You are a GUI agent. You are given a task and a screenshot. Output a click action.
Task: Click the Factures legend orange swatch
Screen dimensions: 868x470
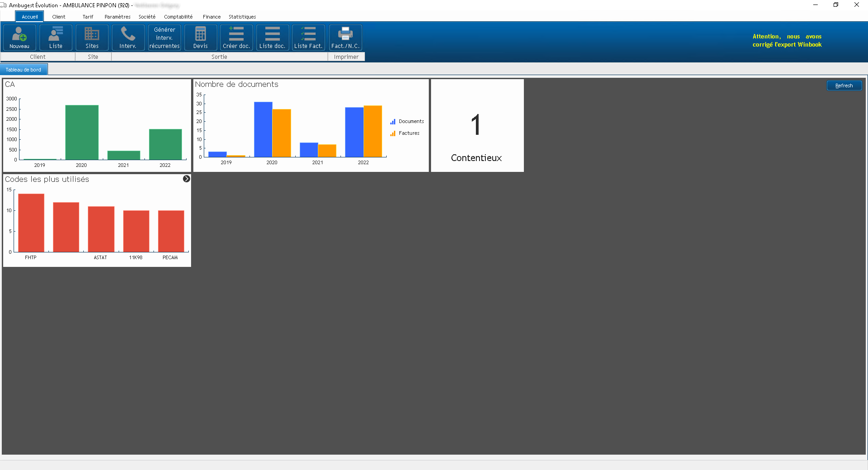click(x=393, y=133)
